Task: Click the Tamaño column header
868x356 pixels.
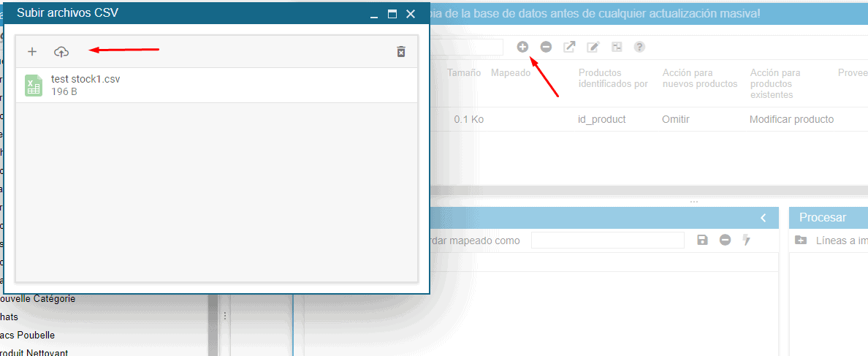Action: [x=464, y=73]
